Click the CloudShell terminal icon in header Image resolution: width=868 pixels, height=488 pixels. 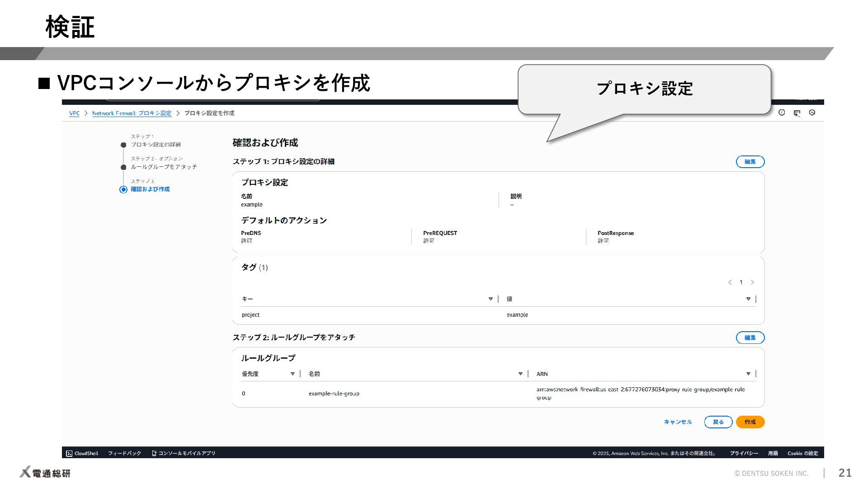[797, 113]
